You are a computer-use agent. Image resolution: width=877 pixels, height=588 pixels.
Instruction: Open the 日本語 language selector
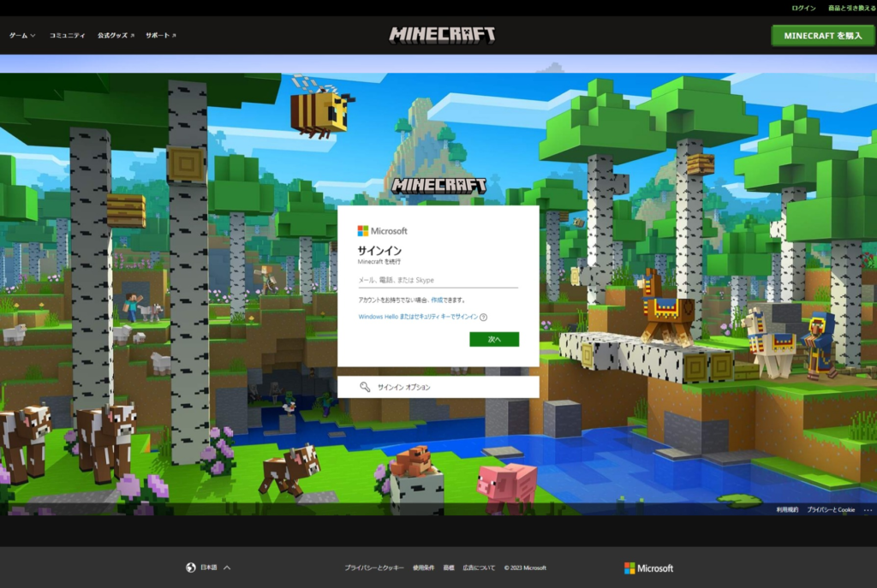[208, 567]
